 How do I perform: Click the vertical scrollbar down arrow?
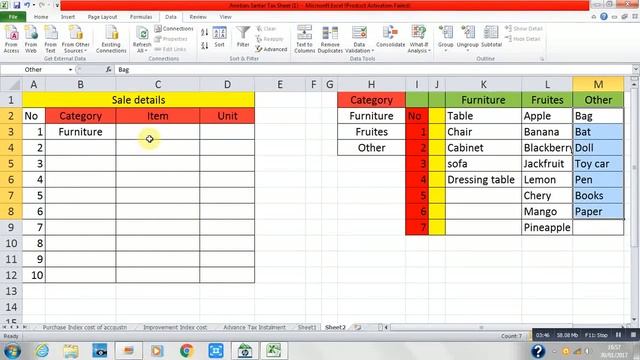click(x=634, y=320)
